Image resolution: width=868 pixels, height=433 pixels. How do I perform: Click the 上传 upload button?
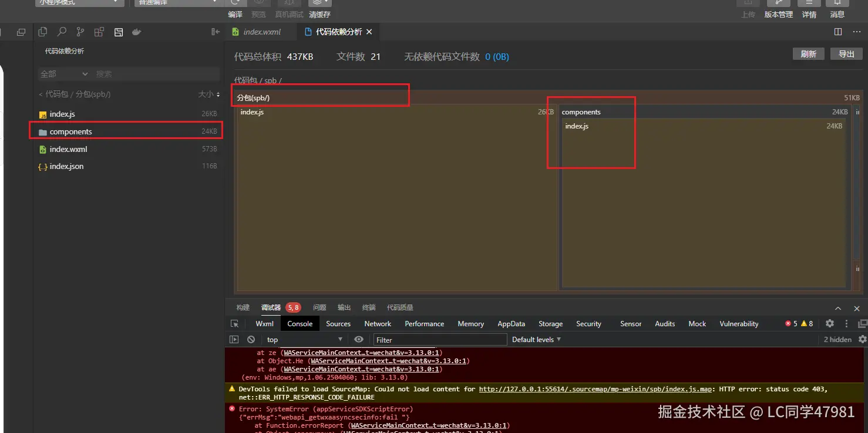pos(748,14)
